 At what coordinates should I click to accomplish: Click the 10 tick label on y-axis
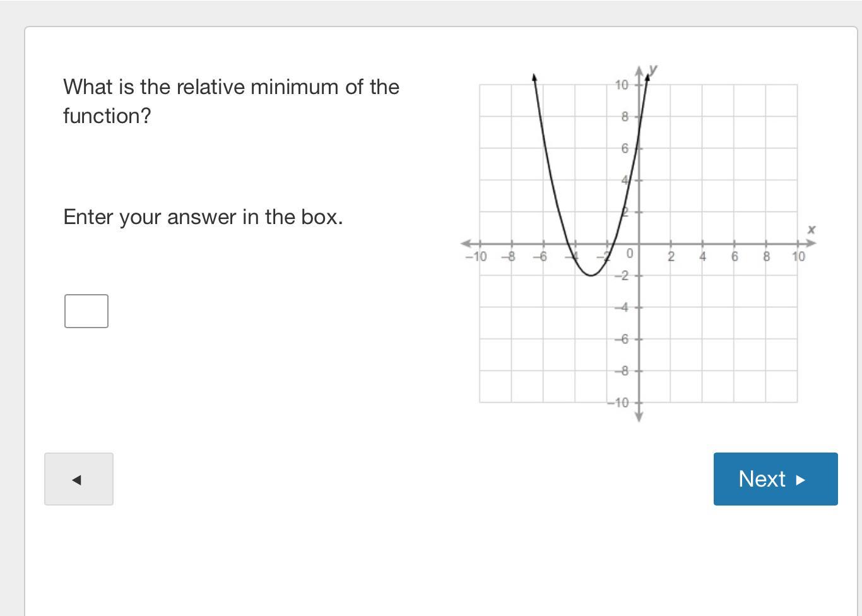point(622,85)
